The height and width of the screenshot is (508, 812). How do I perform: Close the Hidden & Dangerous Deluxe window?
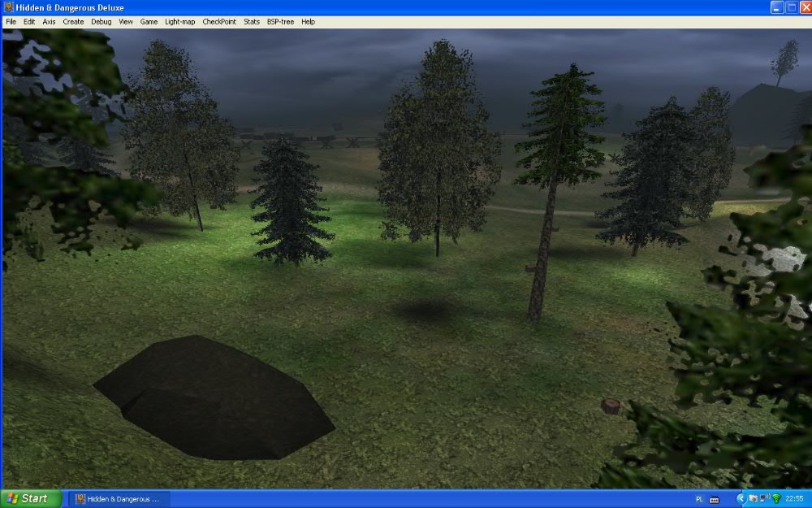point(806,7)
